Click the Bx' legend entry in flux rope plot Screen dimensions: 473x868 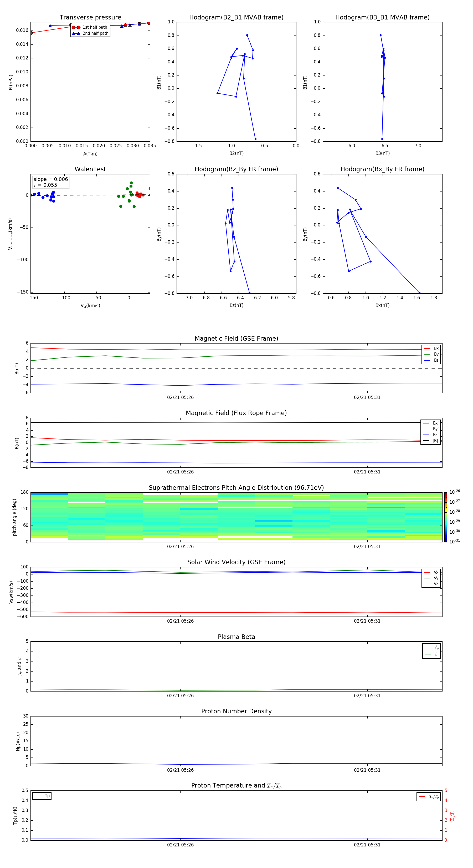[x=431, y=423]
